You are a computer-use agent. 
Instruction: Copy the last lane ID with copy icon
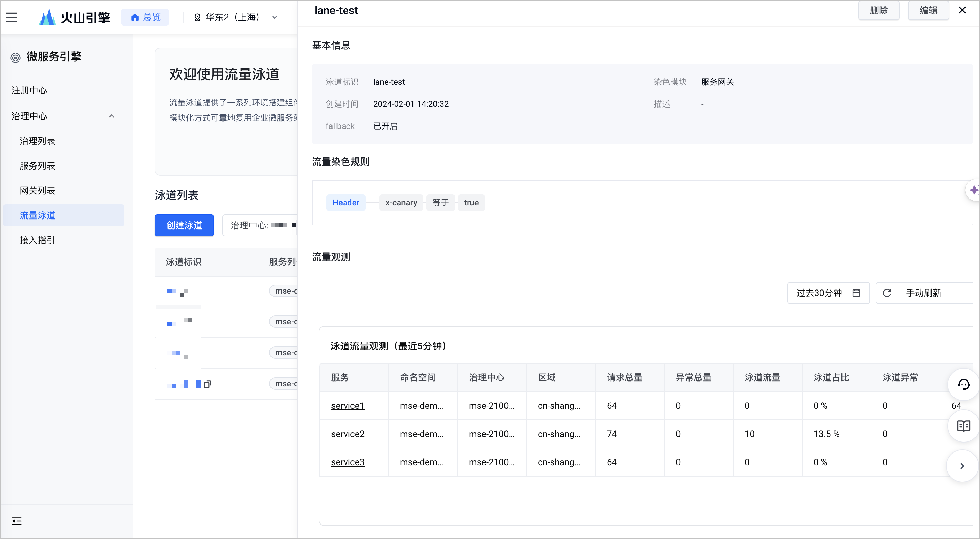(x=207, y=384)
